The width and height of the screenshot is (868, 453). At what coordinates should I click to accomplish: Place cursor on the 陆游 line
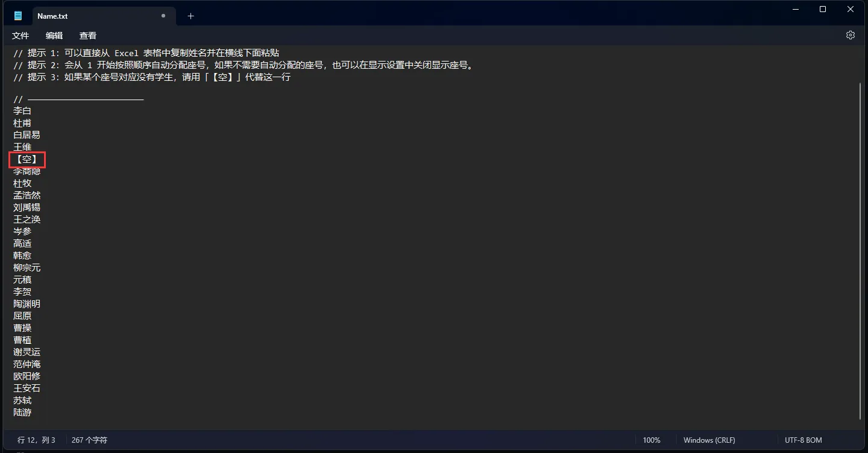(x=22, y=413)
